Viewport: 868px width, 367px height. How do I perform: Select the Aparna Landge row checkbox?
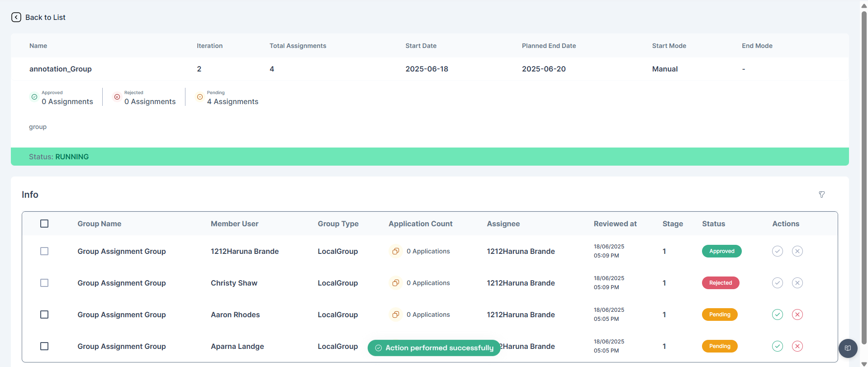coord(44,346)
